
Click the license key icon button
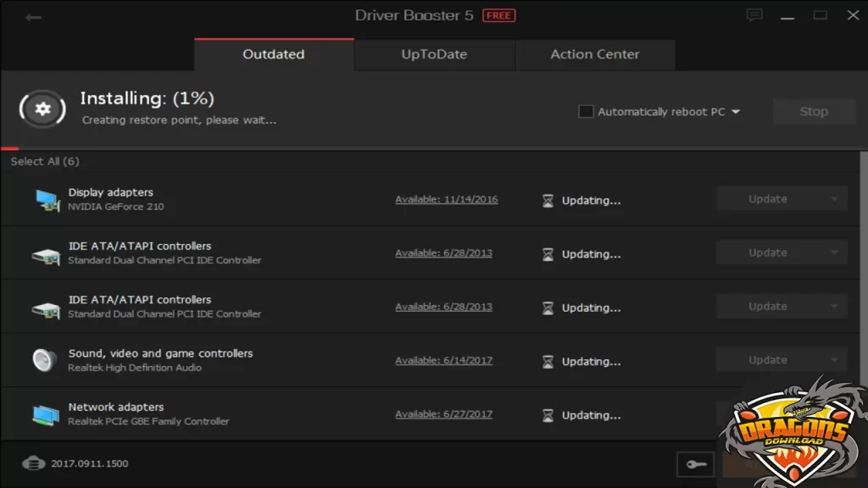[x=695, y=463]
